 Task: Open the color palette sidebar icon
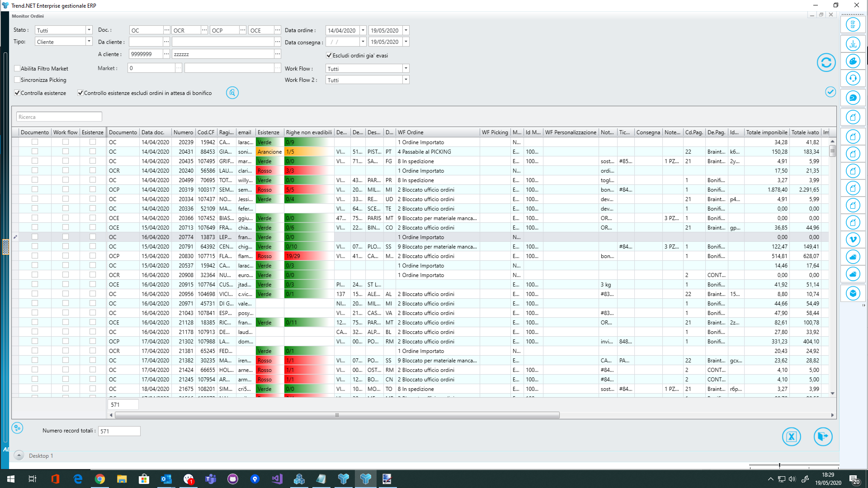pos(853,61)
